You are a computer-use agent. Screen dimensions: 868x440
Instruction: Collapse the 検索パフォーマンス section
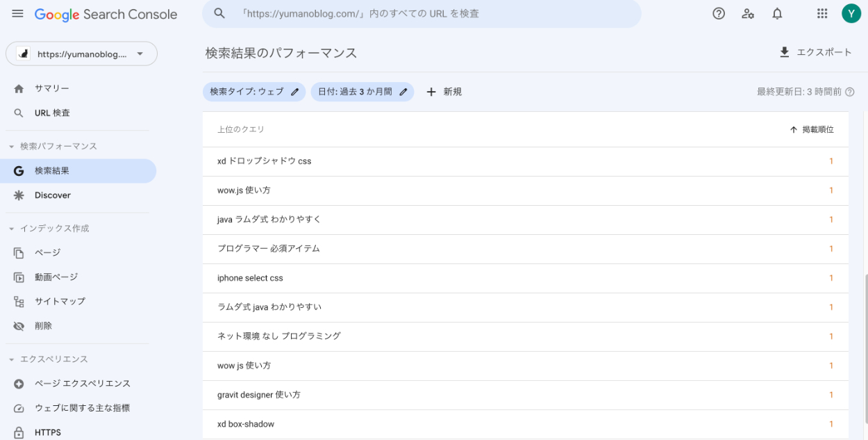[x=12, y=147]
